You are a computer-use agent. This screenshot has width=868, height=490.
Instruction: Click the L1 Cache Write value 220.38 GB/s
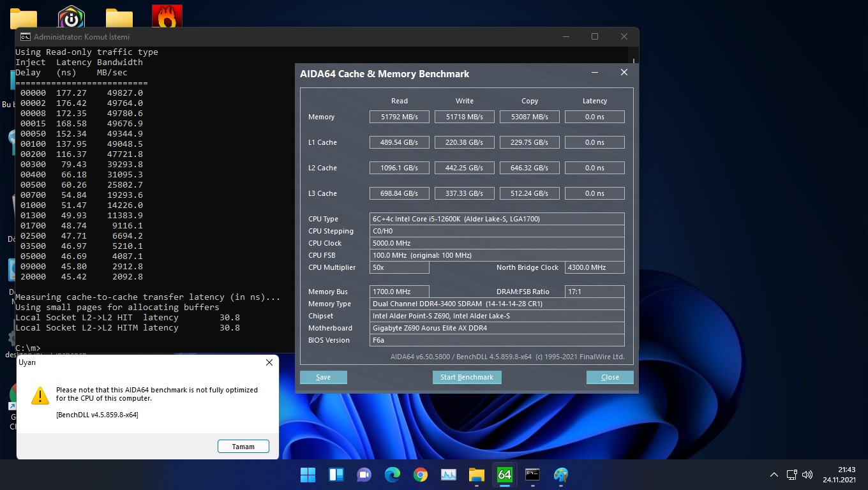pyautogui.click(x=465, y=142)
